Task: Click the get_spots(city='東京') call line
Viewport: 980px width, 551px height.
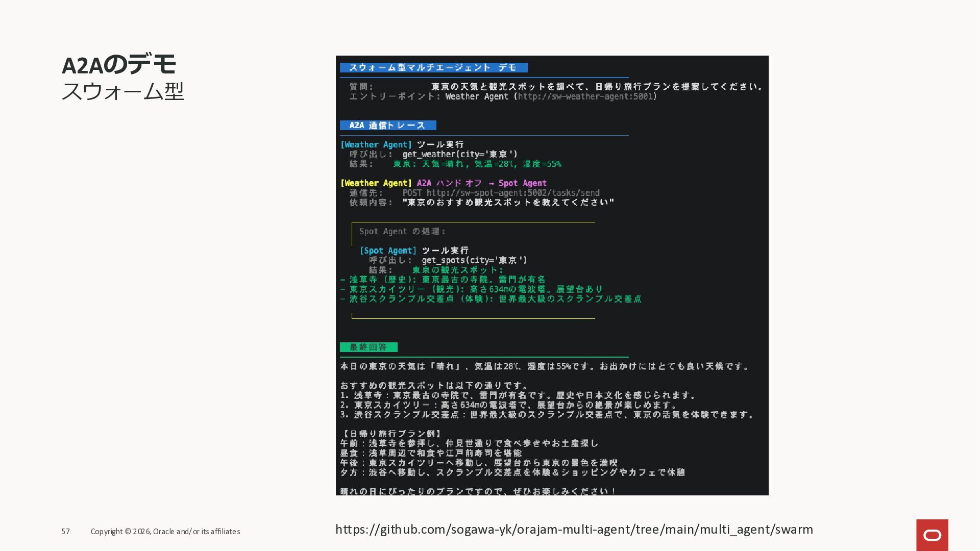Action: click(x=474, y=260)
